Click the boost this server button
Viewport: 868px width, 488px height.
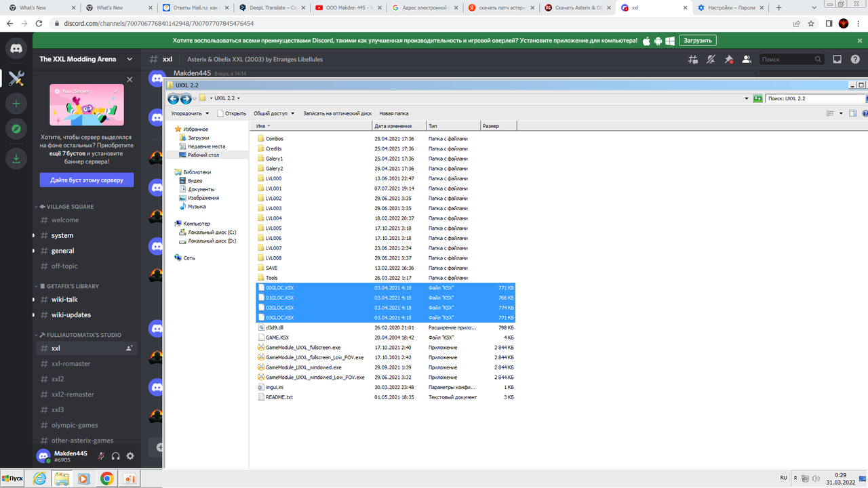[x=87, y=180]
